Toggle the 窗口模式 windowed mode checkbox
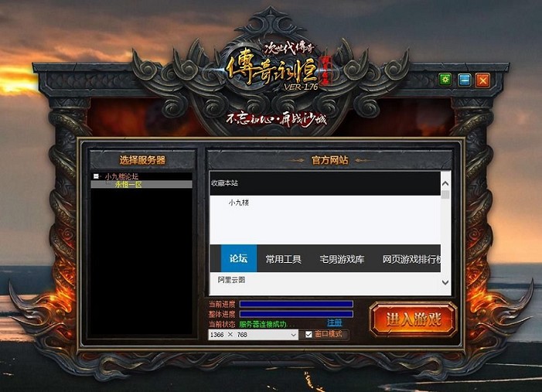542x392 pixels. pyautogui.click(x=309, y=335)
